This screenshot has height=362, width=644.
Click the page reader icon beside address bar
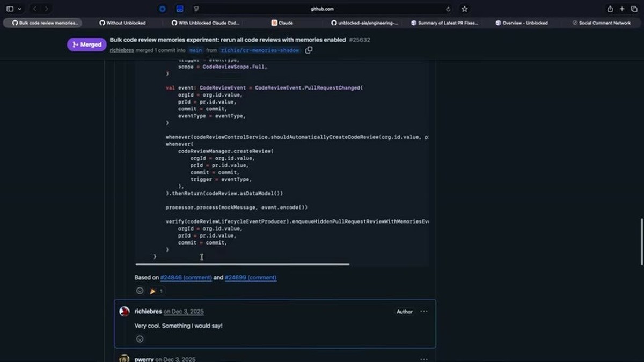pyautogui.click(x=196, y=9)
